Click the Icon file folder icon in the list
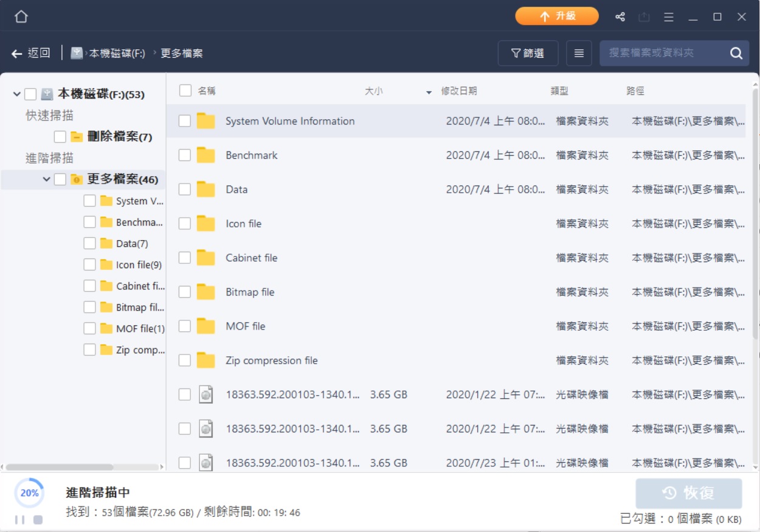 [206, 224]
